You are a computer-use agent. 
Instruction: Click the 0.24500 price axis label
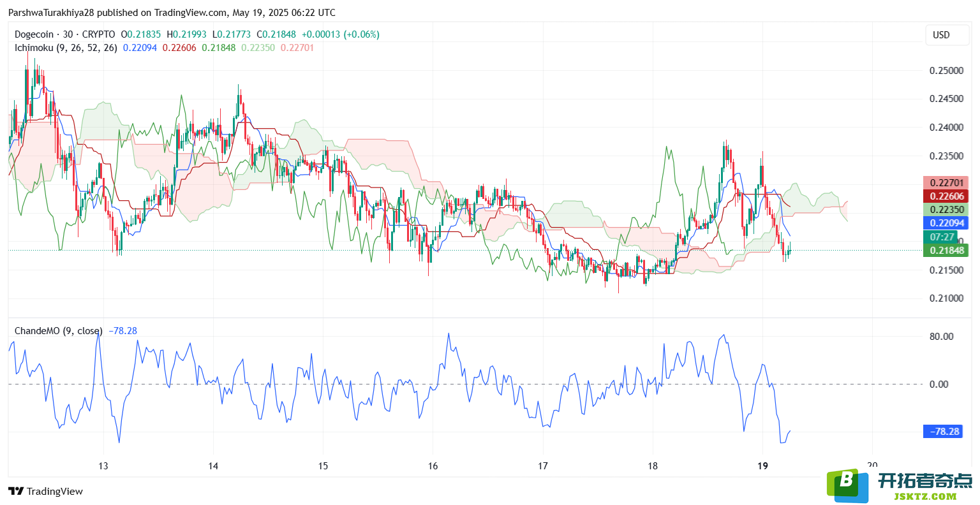click(x=946, y=99)
